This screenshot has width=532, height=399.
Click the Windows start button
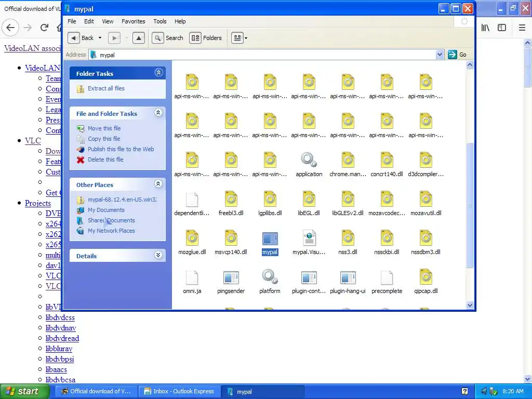25,391
